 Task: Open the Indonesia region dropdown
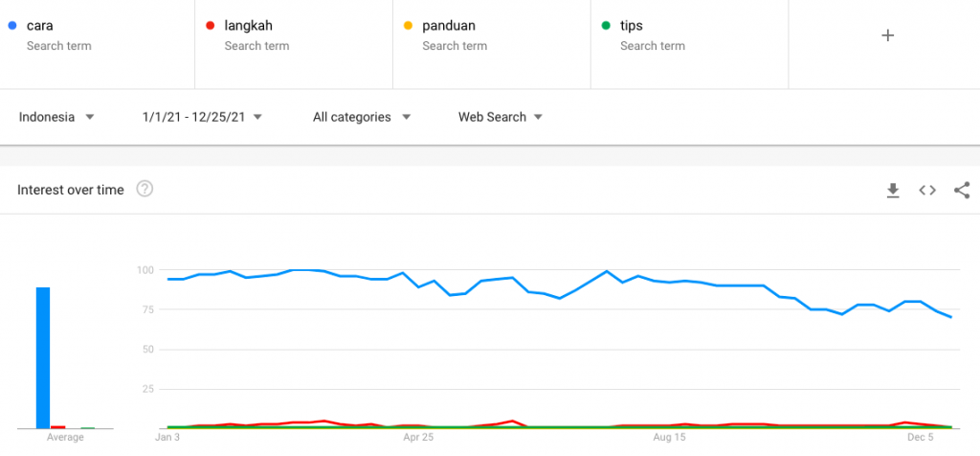[56, 117]
